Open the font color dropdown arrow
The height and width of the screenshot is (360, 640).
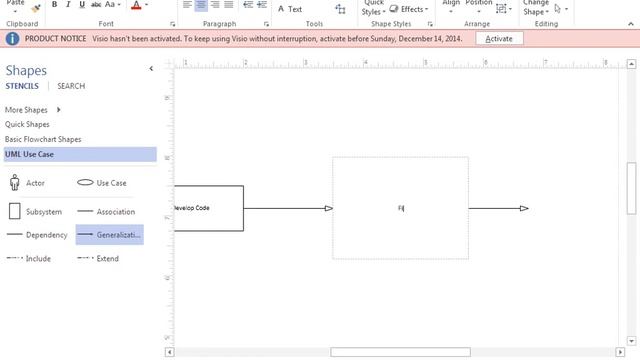click(147, 5)
